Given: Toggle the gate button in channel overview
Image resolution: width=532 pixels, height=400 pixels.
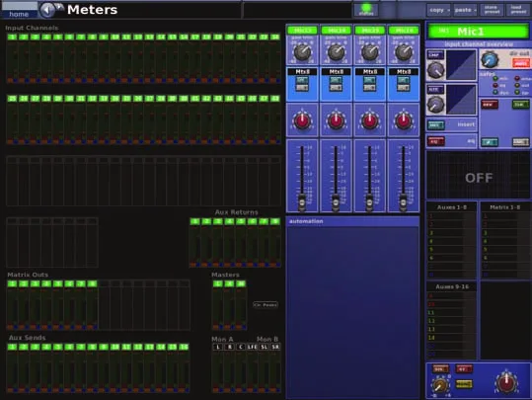Looking at the screenshot, I should pyautogui.click(x=435, y=90).
